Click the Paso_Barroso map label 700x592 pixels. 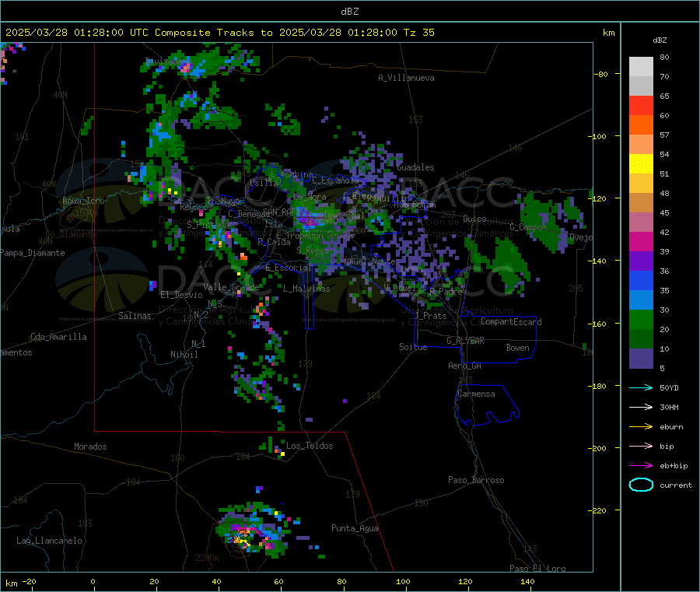(476, 480)
